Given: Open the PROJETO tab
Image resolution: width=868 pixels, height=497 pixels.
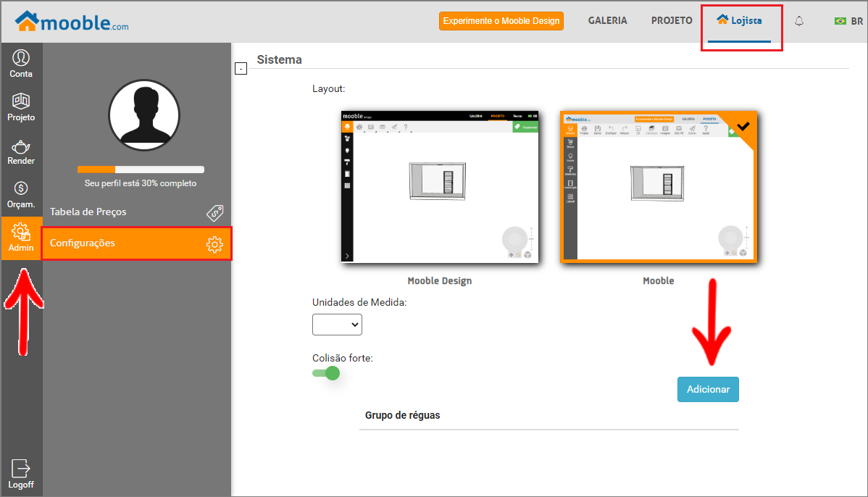Looking at the screenshot, I should click(672, 20).
